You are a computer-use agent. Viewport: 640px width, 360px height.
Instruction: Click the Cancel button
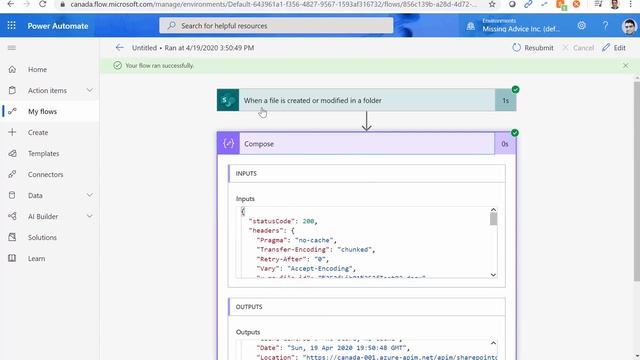[578, 48]
